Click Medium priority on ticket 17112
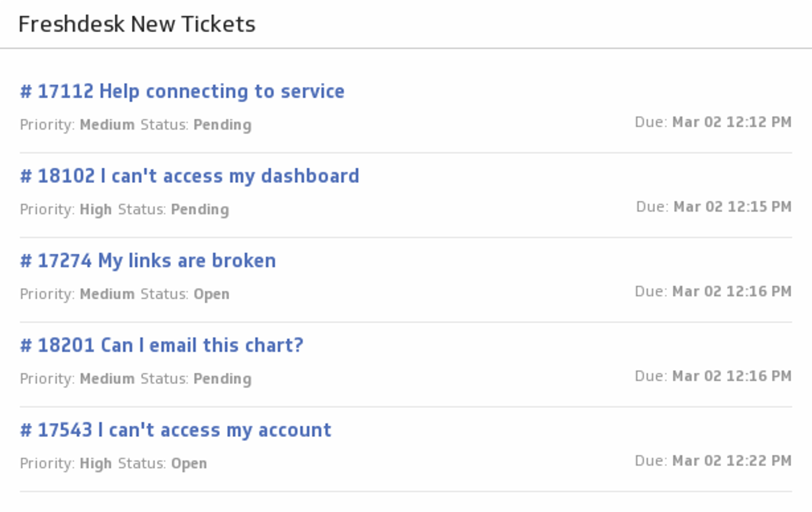The width and height of the screenshot is (812, 512). [x=107, y=125]
